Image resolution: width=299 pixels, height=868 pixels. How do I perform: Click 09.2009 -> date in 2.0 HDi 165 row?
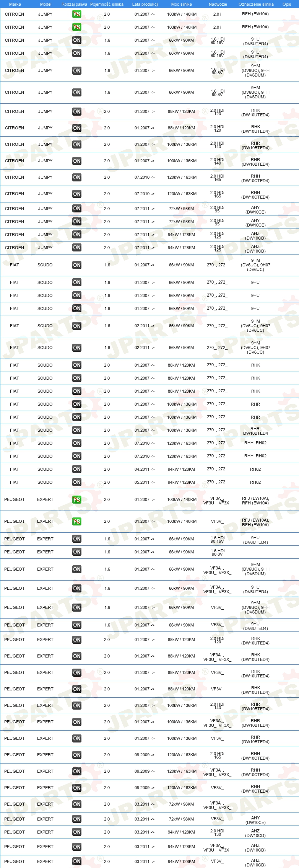coord(145,755)
